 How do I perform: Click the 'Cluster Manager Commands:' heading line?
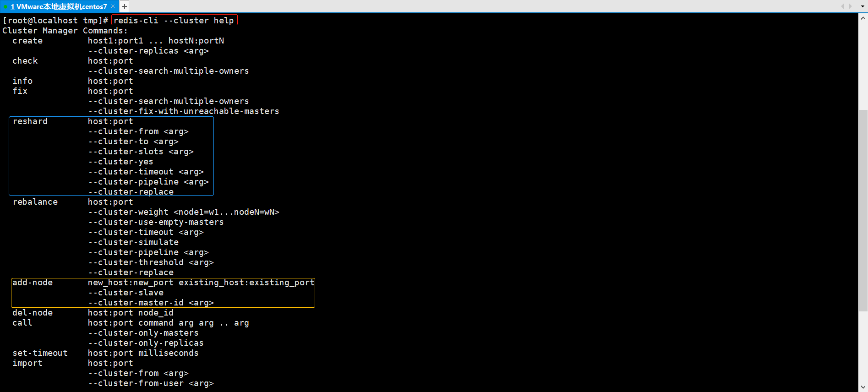point(65,31)
